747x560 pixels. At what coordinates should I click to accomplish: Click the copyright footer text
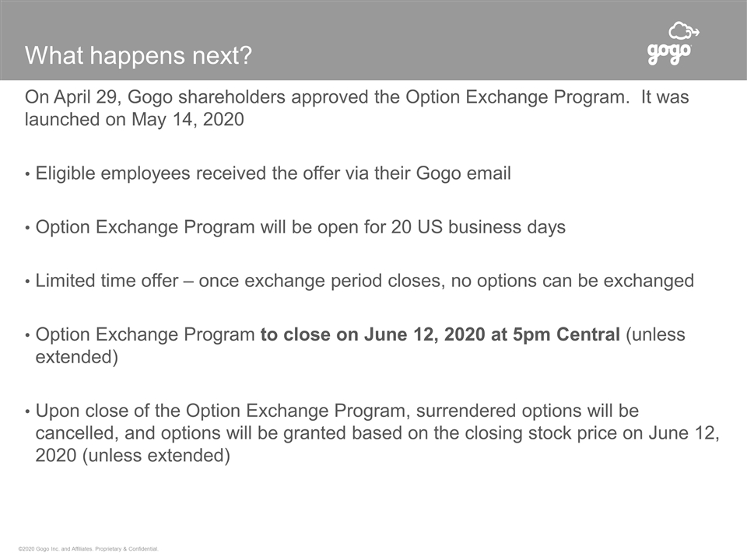click(88, 549)
